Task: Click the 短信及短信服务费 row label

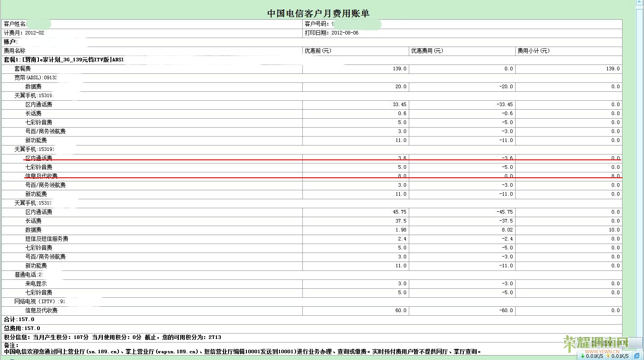Action: [x=47, y=239]
